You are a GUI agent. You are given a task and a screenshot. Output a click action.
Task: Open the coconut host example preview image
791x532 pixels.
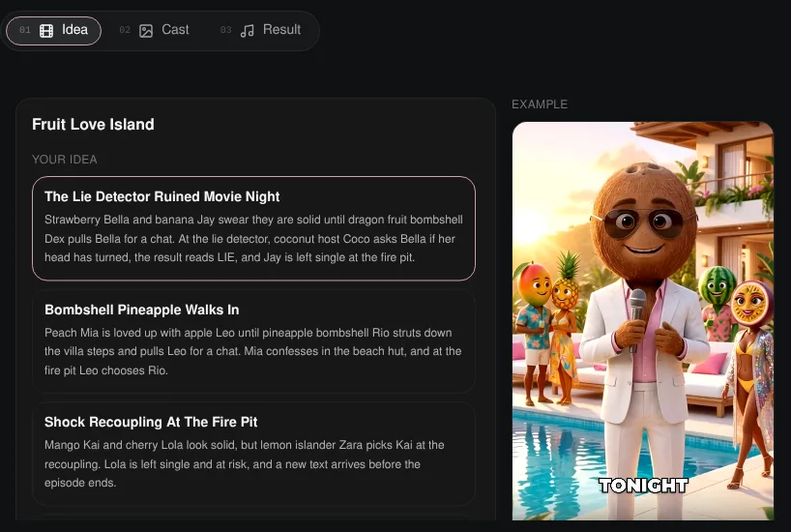coord(643,321)
